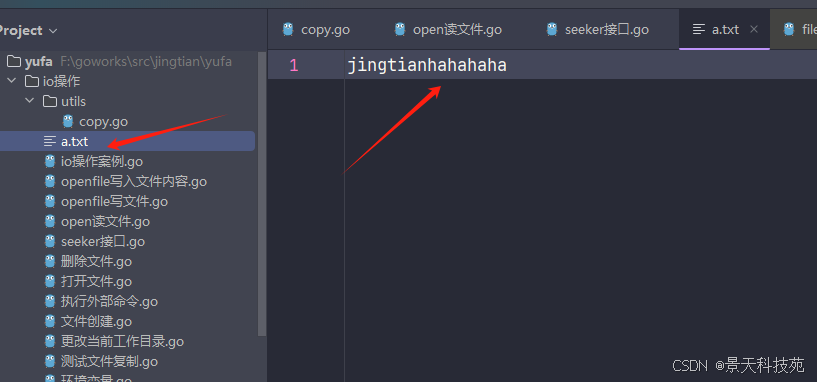Click Go icon beside 更改当前工作目录.go
Image resolution: width=817 pixels, height=382 pixels.
click(x=50, y=341)
